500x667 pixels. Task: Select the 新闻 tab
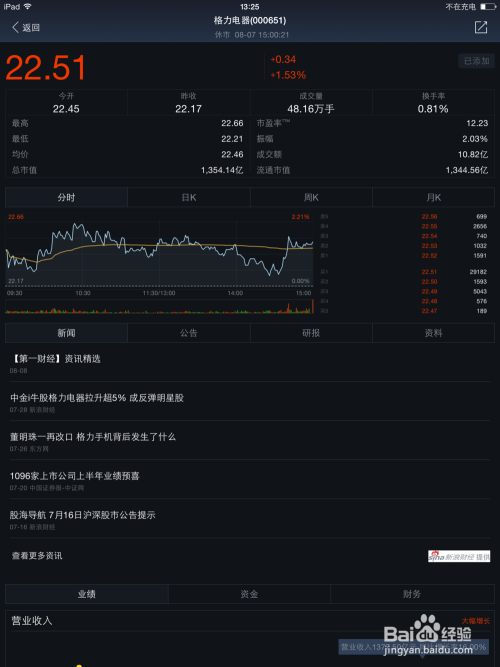(x=66, y=333)
